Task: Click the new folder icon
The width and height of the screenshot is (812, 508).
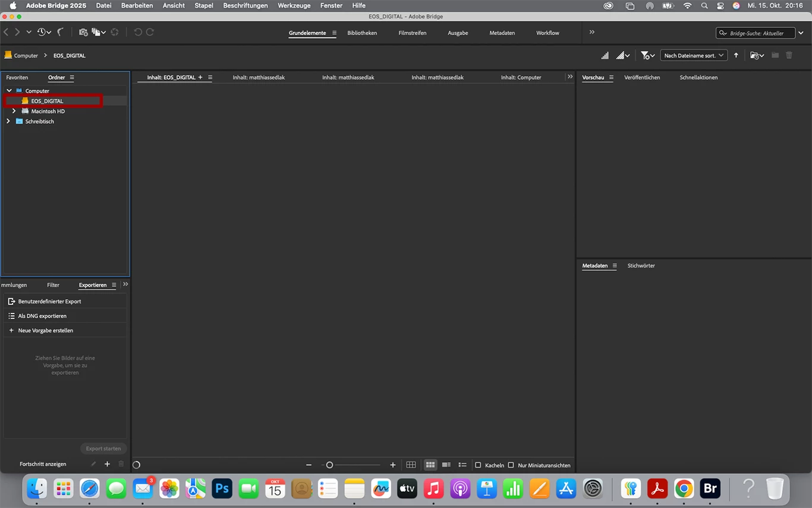Action: tap(775, 55)
